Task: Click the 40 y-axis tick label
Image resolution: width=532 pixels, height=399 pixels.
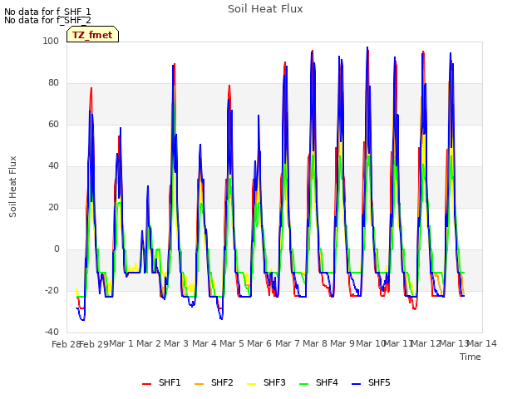Action: click(53, 166)
